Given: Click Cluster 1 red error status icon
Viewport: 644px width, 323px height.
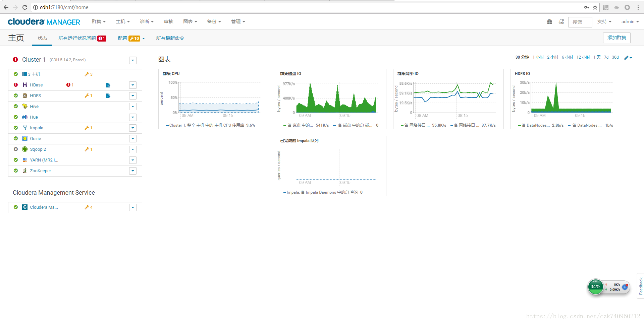Looking at the screenshot, I should point(15,60).
